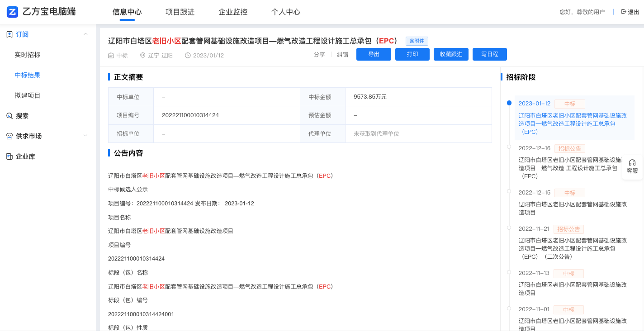
Task: Click the 打印 print button
Action: (412, 54)
